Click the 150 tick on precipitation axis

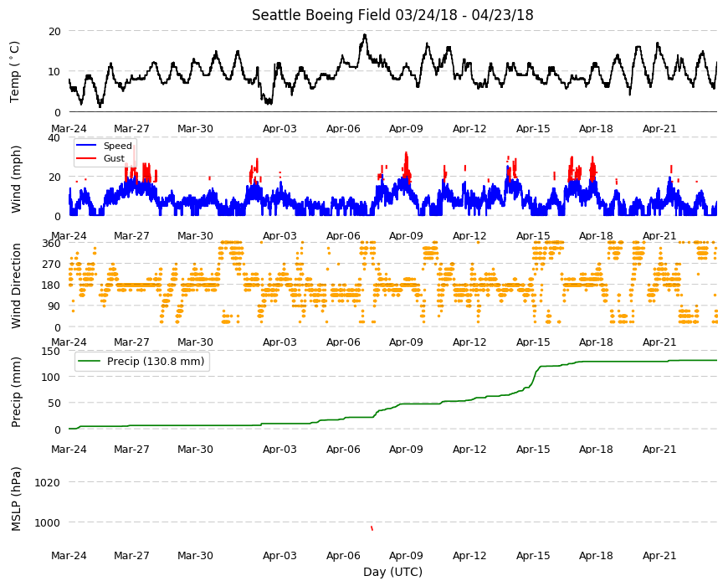click(x=51, y=351)
